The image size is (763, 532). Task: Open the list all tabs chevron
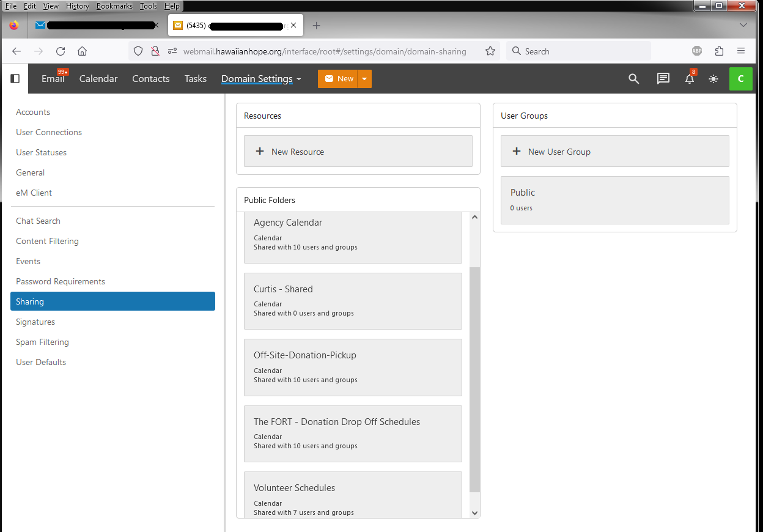(743, 25)
